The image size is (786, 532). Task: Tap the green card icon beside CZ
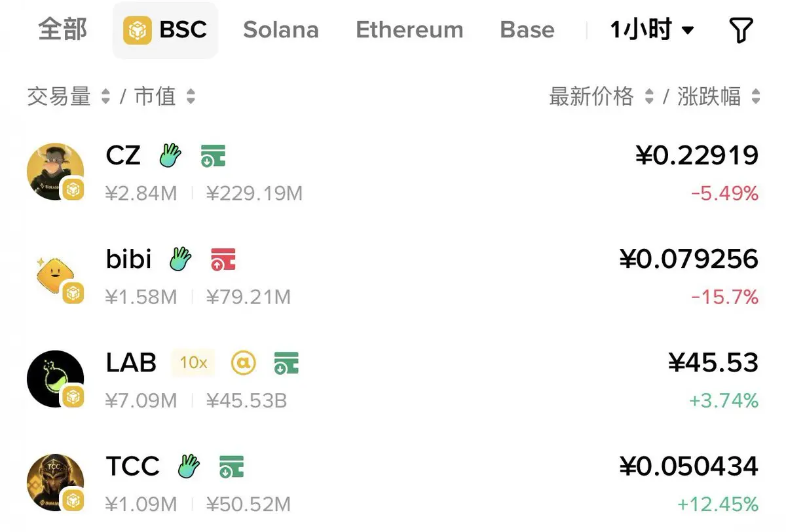214,156
